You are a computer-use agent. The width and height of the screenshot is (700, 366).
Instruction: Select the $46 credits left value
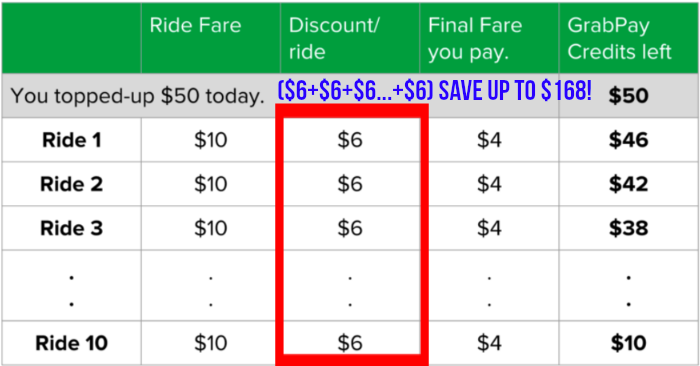pyautogui.click(x=629, y=140)
